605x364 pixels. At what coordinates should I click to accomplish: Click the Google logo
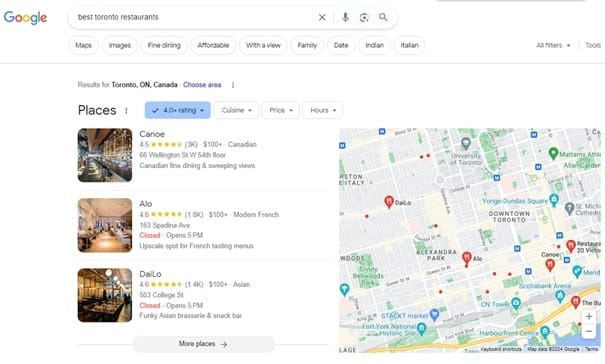pos(25,17)
